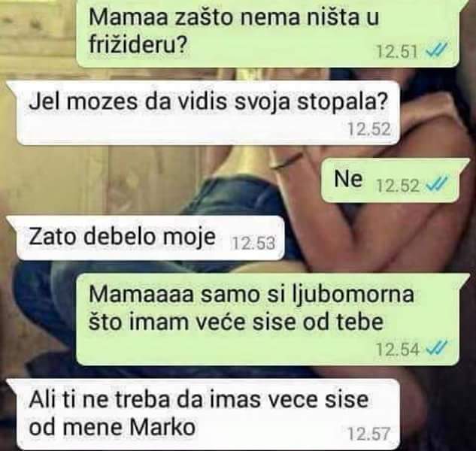Tap the "Mamaaaa samo si ljubomorna" message bubble

tap(268, 319)
